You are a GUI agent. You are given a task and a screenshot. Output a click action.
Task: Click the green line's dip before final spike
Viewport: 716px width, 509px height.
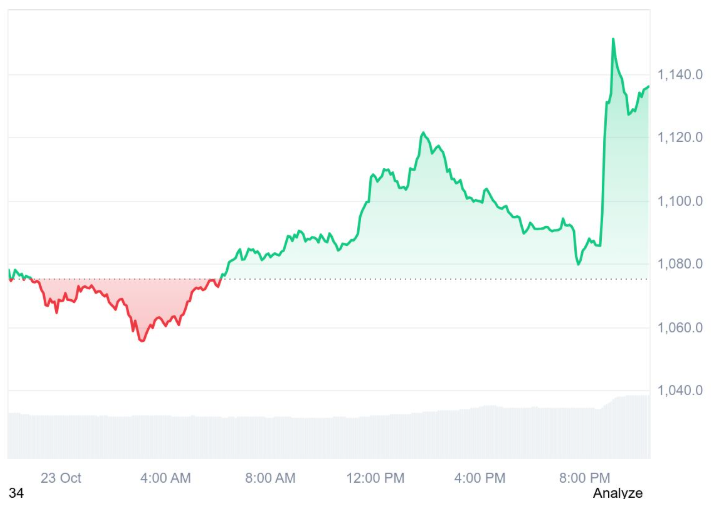click(579, 263)
